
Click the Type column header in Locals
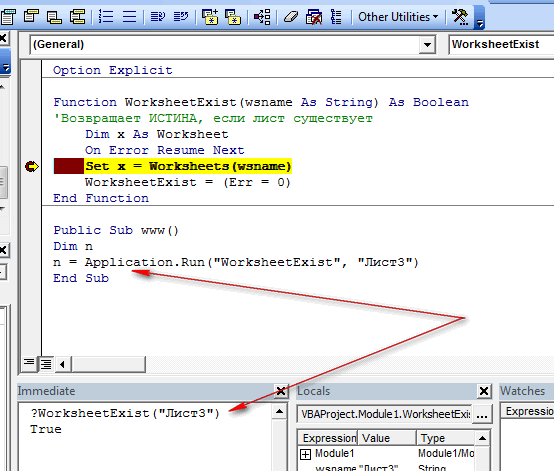[446, 438]
